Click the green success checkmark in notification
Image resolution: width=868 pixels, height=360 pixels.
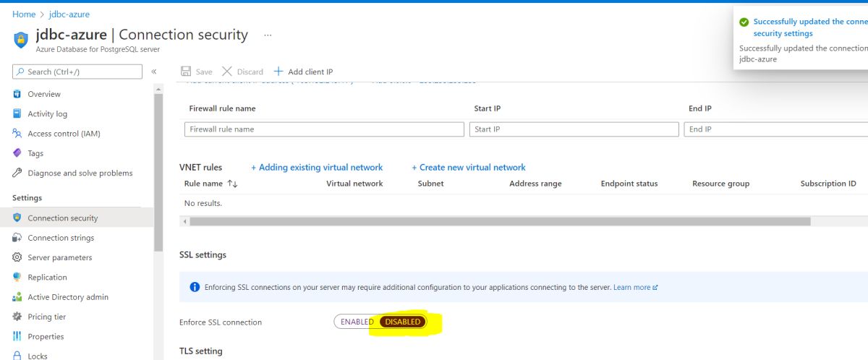(744, 22)
